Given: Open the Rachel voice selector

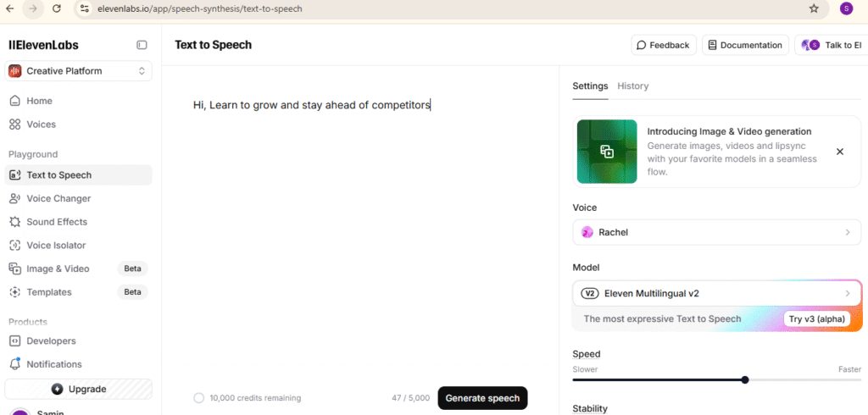Looking at the screenshot, I should [x=716, y=232].
